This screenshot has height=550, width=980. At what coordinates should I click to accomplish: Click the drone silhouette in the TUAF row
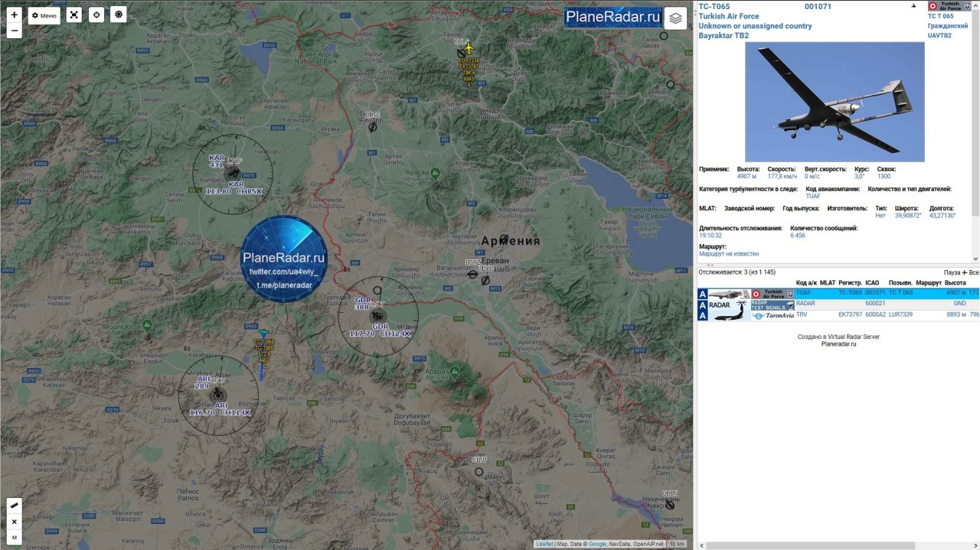tap(729, 294)
